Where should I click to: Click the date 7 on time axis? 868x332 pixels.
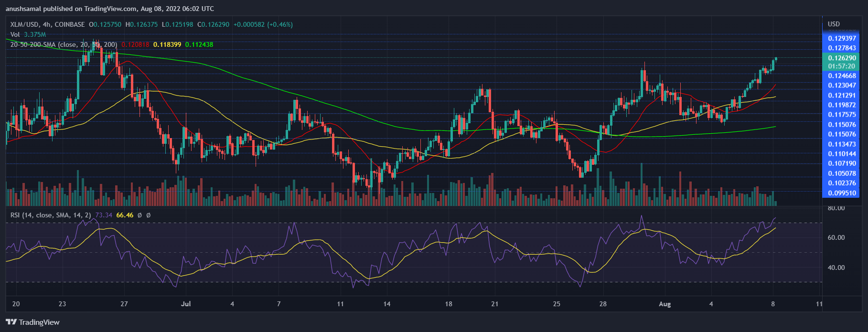[x=279, y=304]
